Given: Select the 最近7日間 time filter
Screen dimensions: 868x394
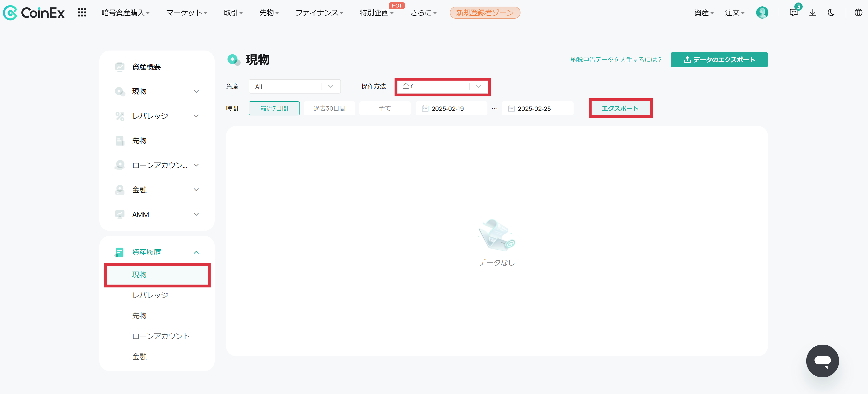Looking at the screenshot, I should pyautogui.click(x=274, y=108).
